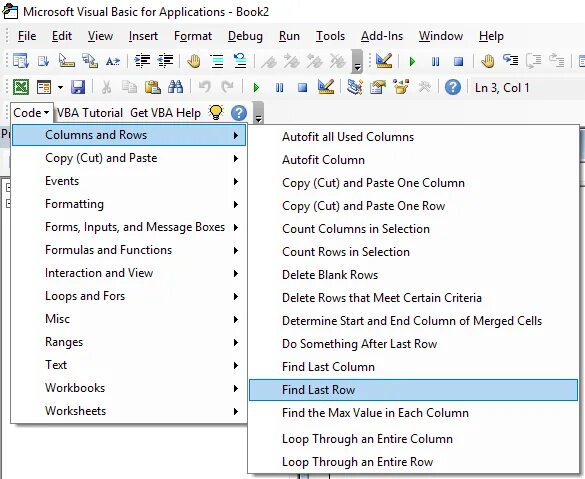Screen dimensions: 585x479
Task: Click the Quick Info icon
Action: tap(67, 61)
